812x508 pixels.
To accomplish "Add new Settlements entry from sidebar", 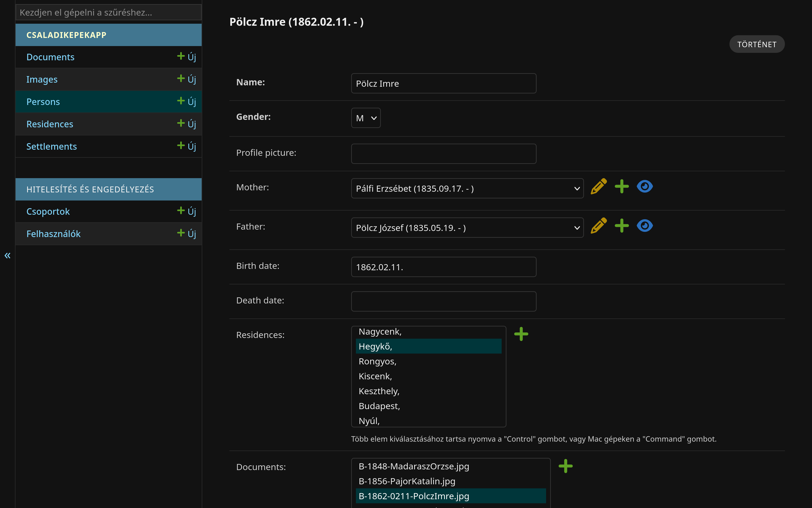I will coord(187,146).
